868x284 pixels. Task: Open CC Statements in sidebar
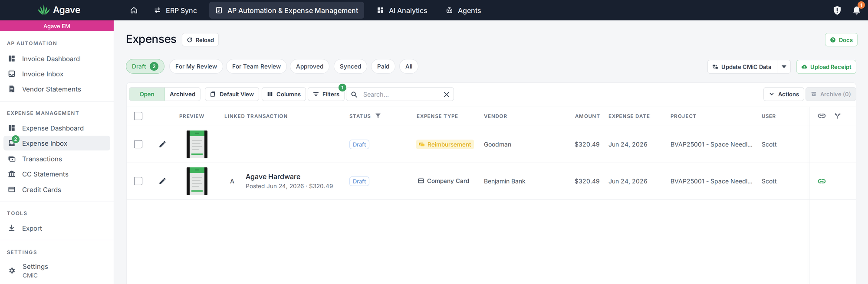pos(57,174)
